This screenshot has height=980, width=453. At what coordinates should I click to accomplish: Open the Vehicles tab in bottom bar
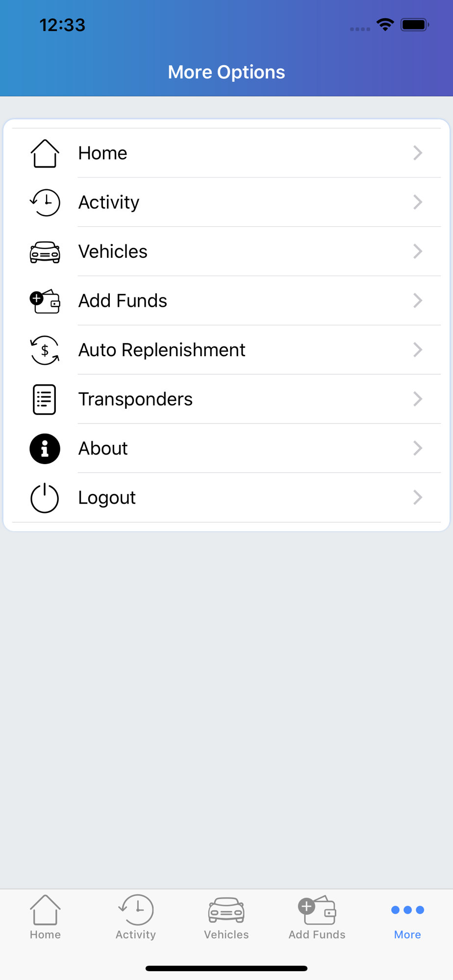[226, 917]
